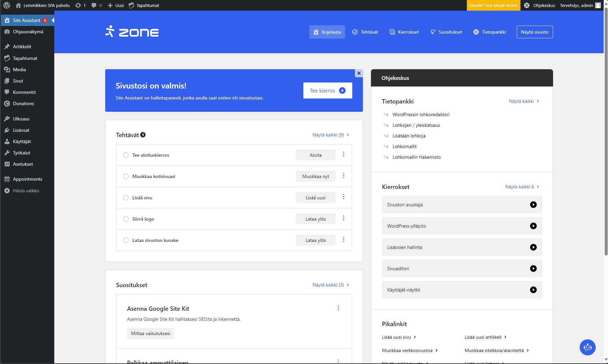The image size is (608, 364).
Task: Toggle Siirrä logo task completion circle
Action: click(126, 219)
